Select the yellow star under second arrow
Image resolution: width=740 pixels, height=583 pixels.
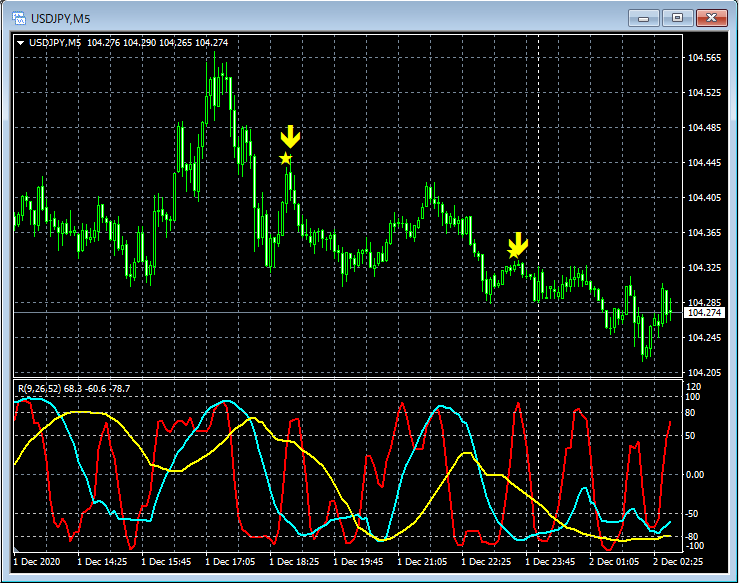(x=513, y=254)
